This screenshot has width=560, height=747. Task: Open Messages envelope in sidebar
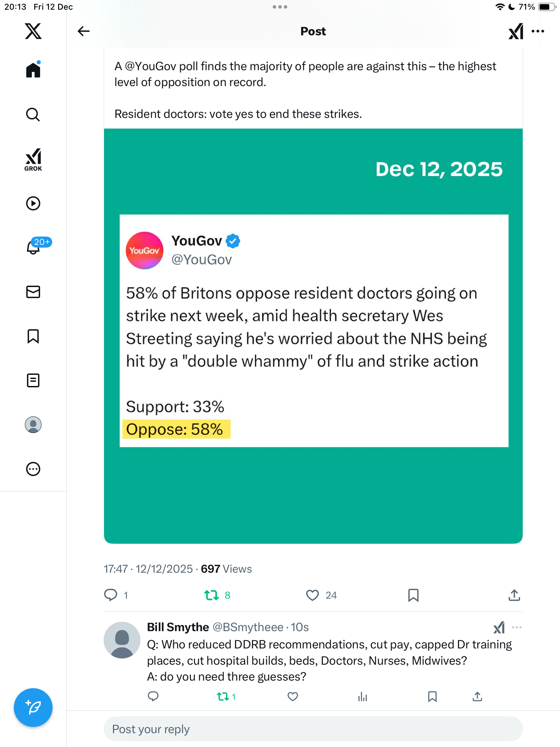[x=33, y=292]
